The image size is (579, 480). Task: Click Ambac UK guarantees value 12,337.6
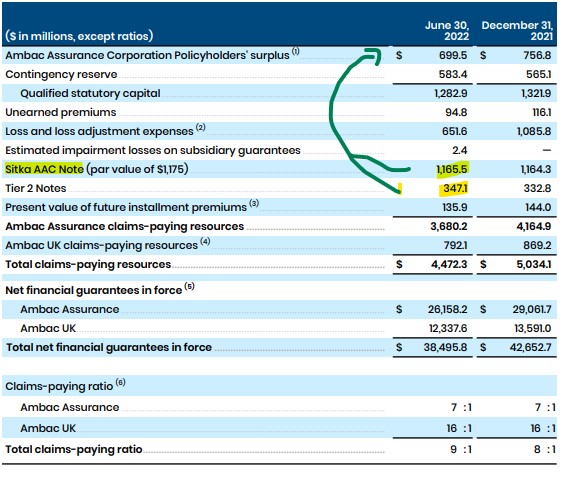[448, 328]
